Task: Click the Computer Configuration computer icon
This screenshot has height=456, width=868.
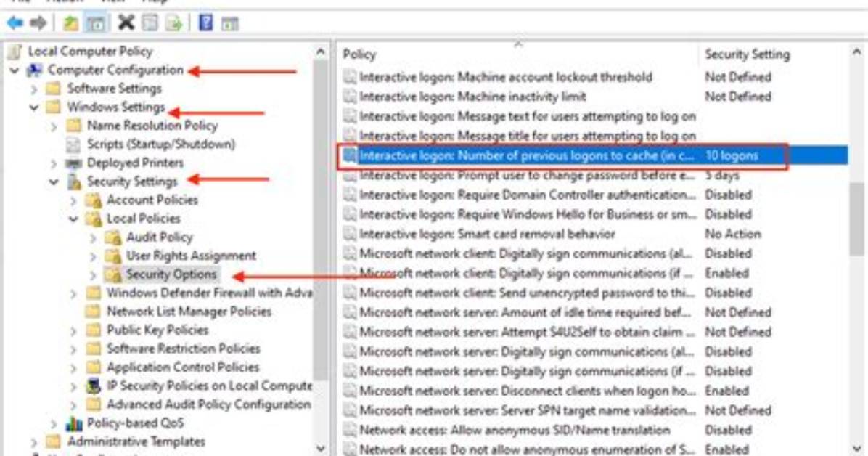Action: [x=35, y=70]
